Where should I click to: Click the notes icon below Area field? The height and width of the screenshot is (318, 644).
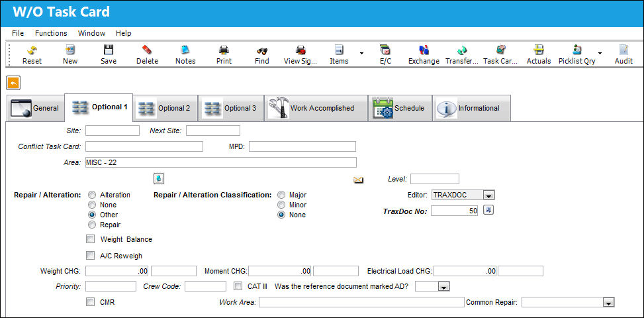[159, 179]
